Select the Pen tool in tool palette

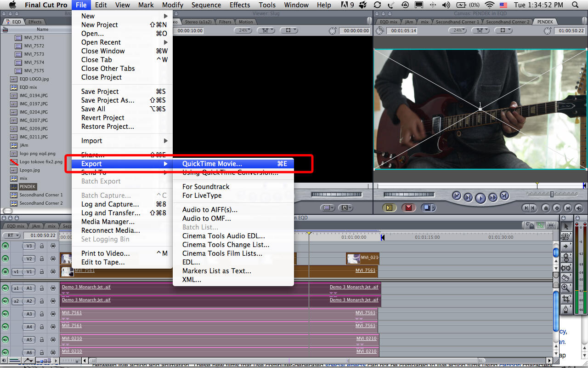[x=566, y=309]
